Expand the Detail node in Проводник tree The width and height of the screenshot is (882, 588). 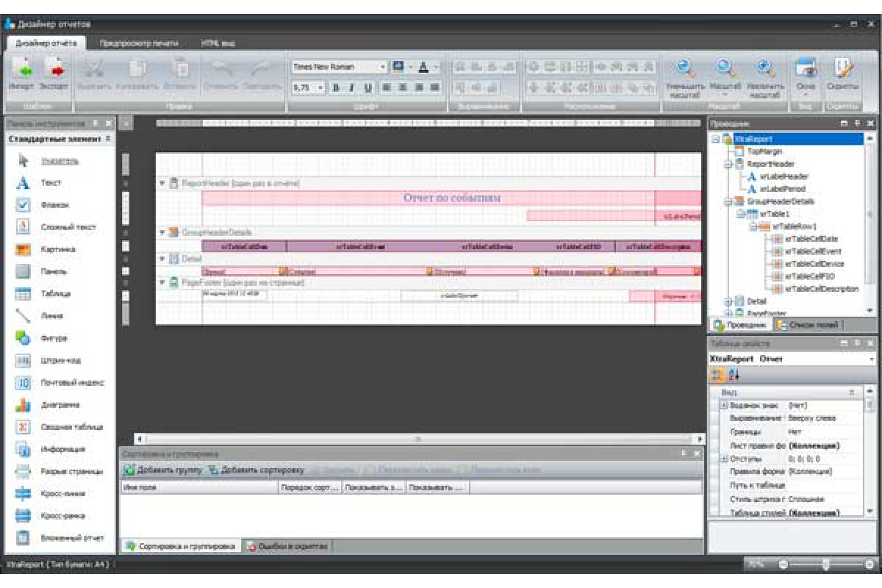point(728,301)
